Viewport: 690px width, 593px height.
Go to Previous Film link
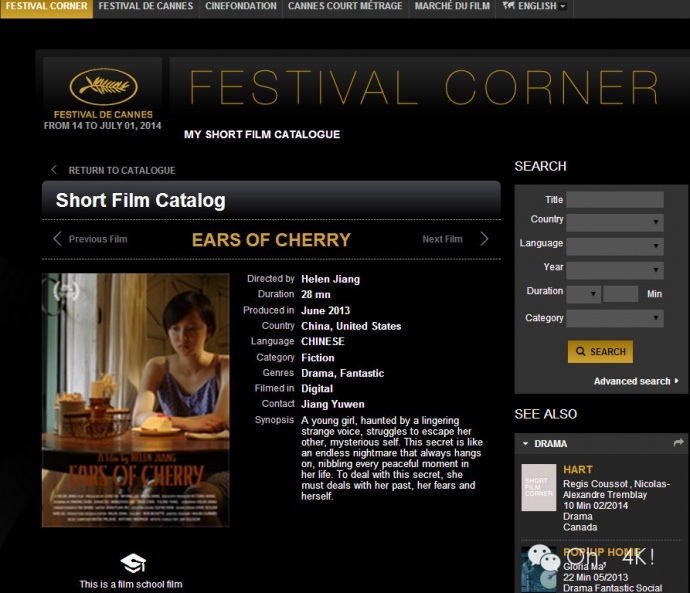pyautogui.click(x=98, y=239)
